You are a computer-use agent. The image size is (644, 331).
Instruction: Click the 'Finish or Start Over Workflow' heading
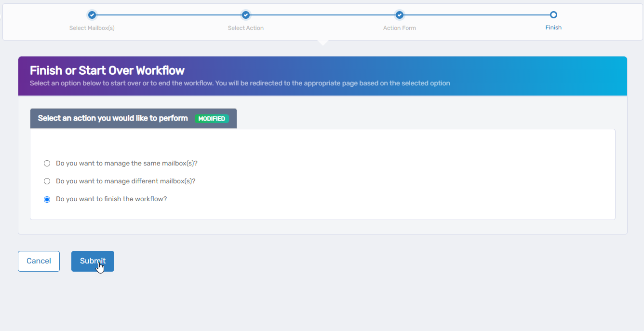(107, 70)
